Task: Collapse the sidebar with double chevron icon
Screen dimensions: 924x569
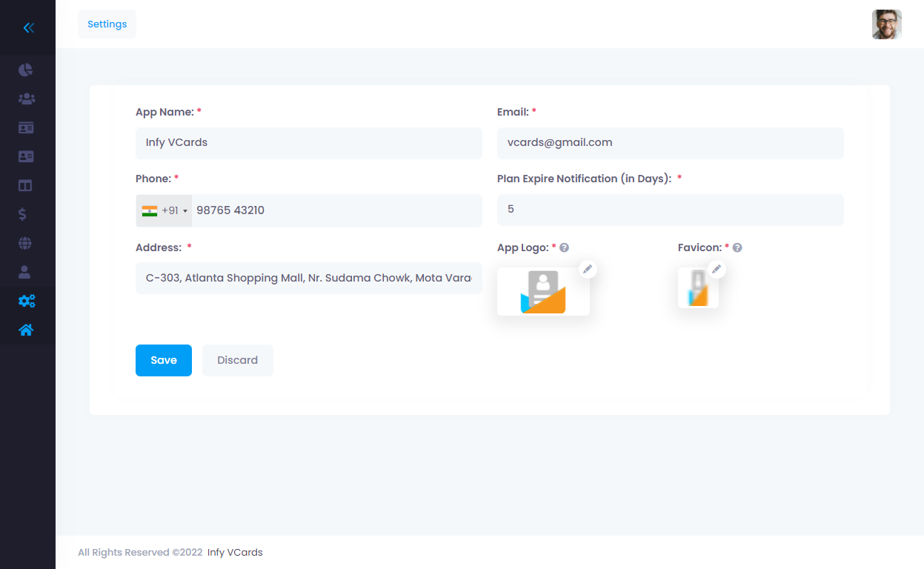Action: [x=28, y=28]
